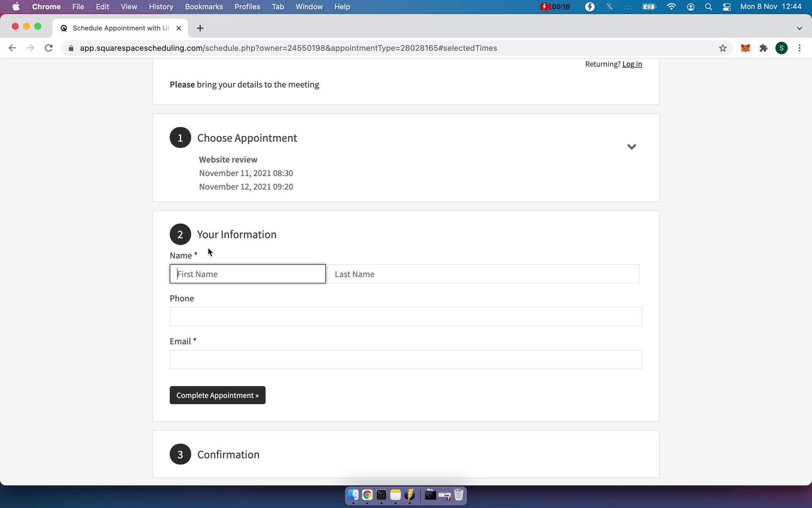Open the lightning bolt app in the Dock

(x=409, y=495)
